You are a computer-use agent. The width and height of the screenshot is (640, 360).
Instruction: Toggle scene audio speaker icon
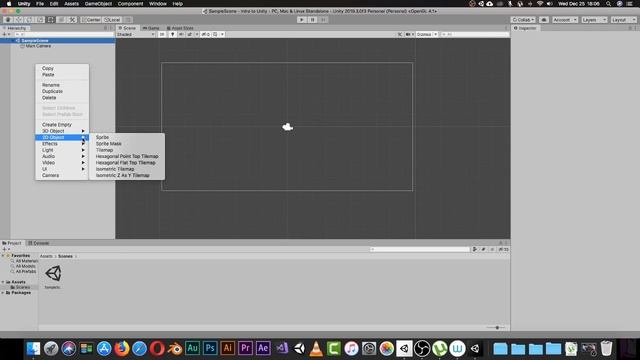[x=181, y=34]
